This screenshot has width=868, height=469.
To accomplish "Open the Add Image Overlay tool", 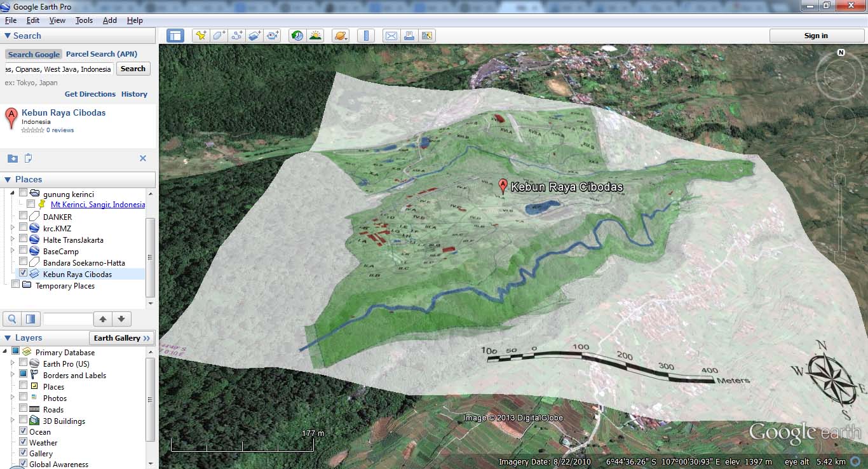I will [x=254, y=36].
